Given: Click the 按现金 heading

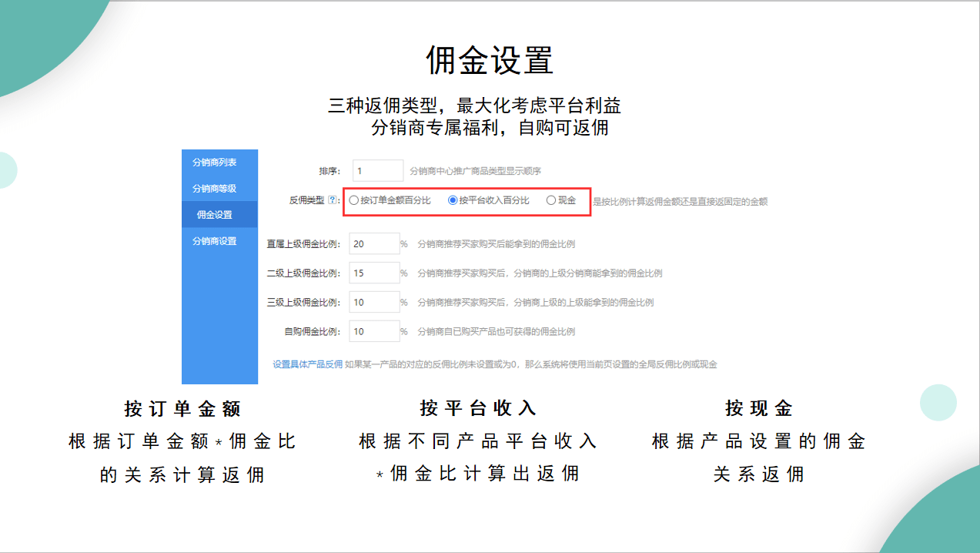Looking at the screenshot, I should pyautogui.click(x=758, y=408).
